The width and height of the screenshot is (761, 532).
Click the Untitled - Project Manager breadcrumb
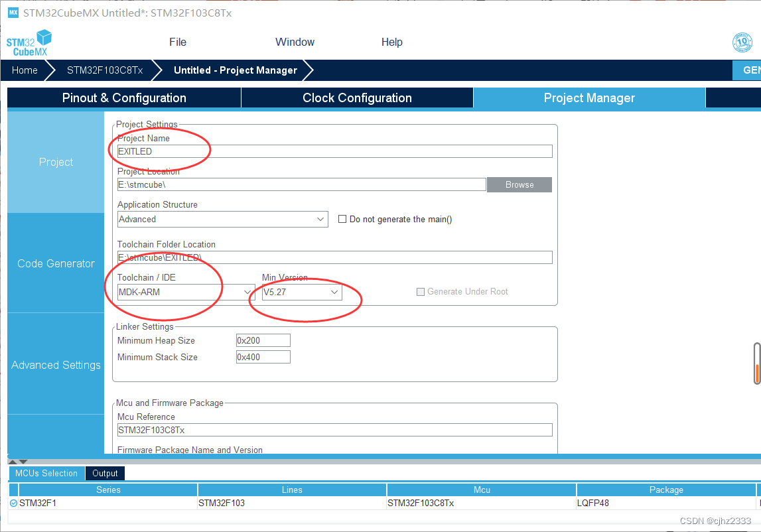tap(236, 70)
